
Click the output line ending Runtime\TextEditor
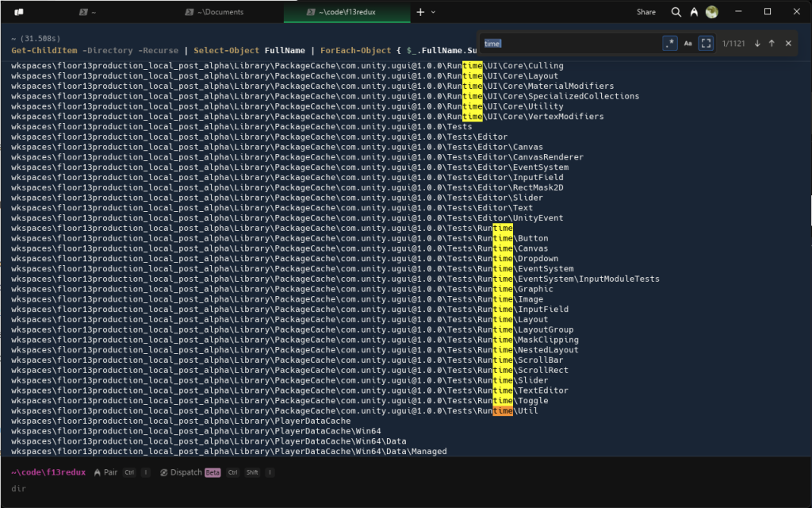tap(289, 391)
